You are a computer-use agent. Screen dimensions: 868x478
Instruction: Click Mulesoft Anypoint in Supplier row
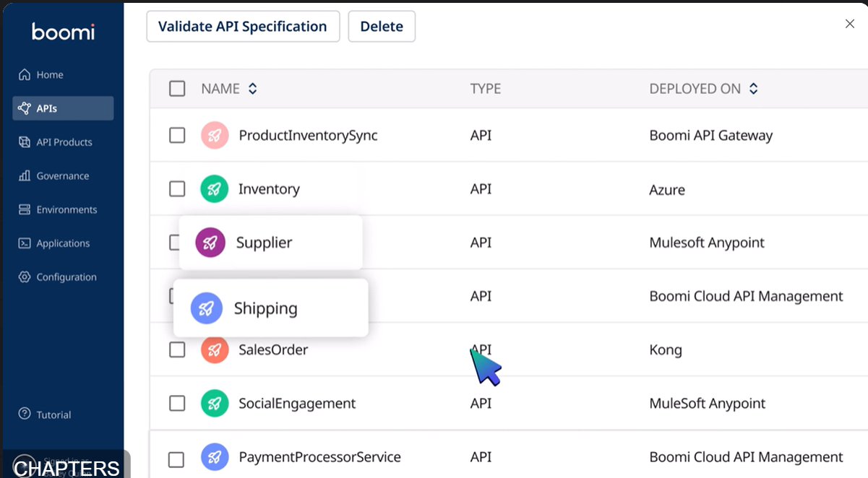click(707, 243)
